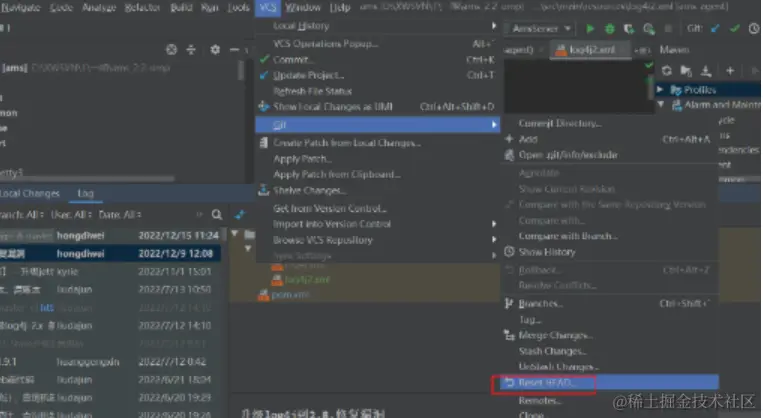Image resolution: width=763 pixels, height=418 pixels.
Task: Run the AmsServer configuration with green play icon
Action: [590, 29]
